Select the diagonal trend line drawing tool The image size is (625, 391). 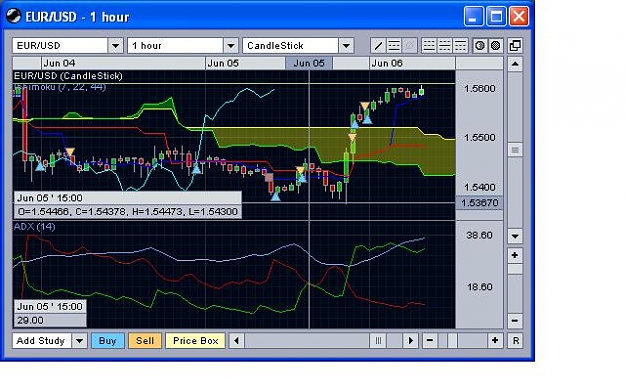click(x=378, y=46)
